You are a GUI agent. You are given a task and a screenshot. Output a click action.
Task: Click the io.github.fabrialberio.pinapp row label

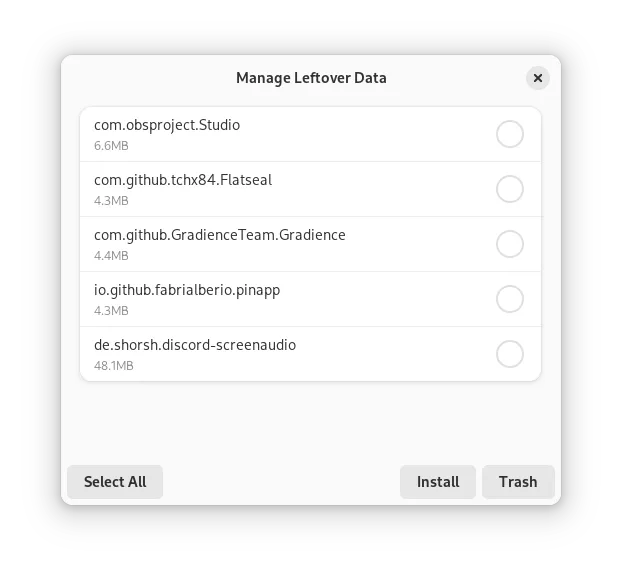[187, 290]
